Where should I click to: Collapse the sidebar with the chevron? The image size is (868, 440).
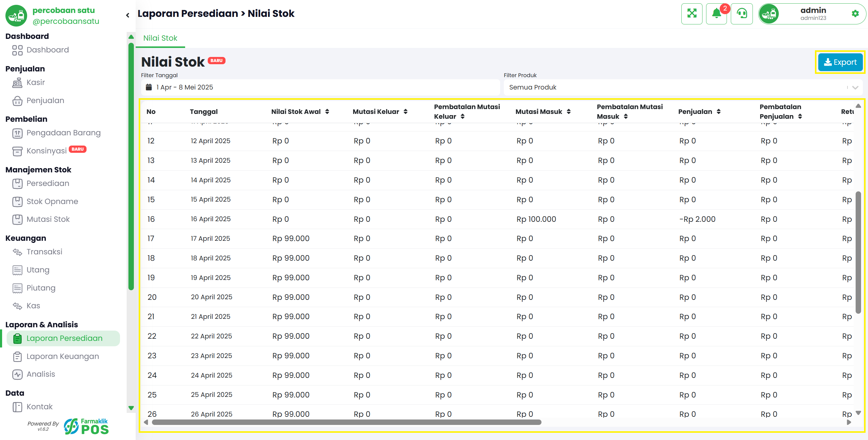tap(128, 15)
